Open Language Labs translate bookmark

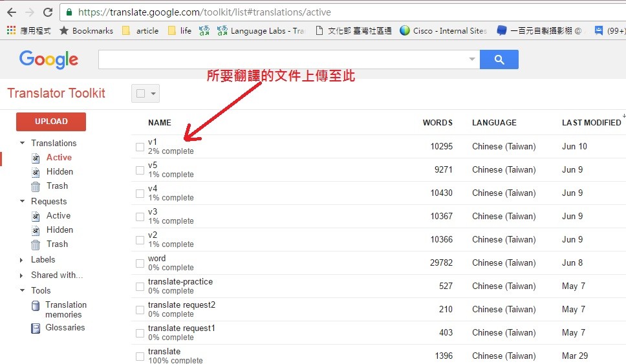261,31
